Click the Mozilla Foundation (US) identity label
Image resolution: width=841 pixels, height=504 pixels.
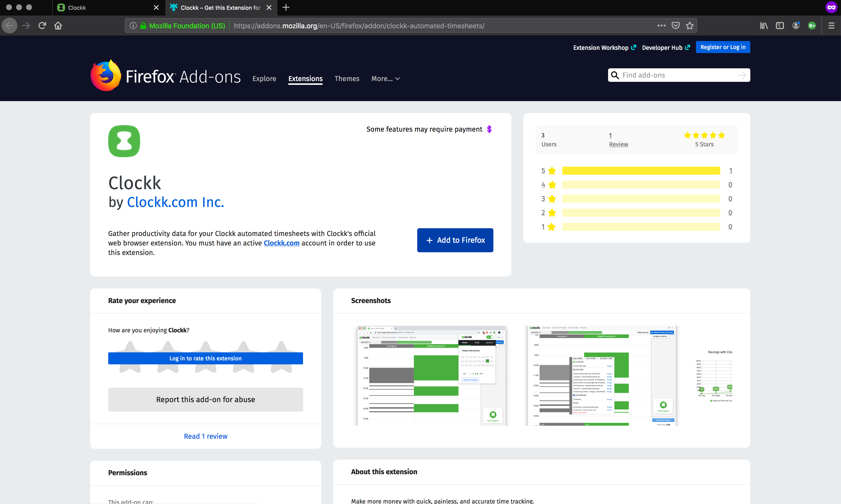(187, 26)
